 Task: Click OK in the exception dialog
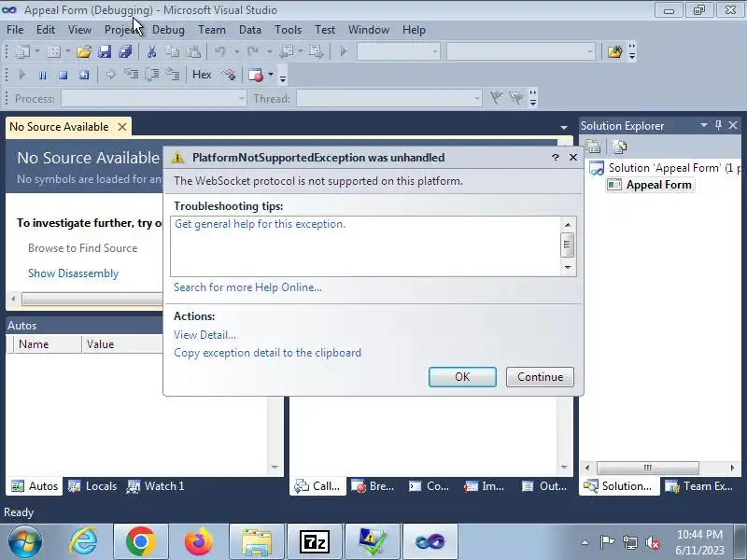[462, 377]
